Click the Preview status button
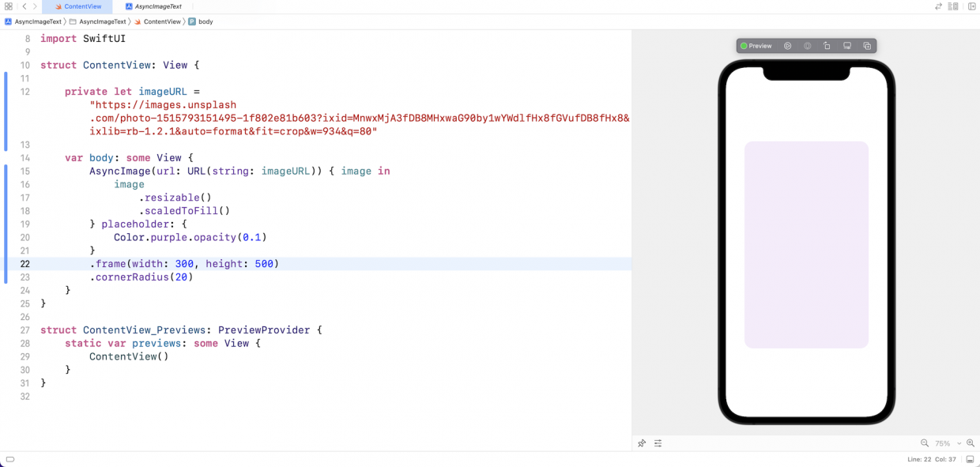Image resolution: width=980 pixels, height=467 pixels. pos(756,46)
